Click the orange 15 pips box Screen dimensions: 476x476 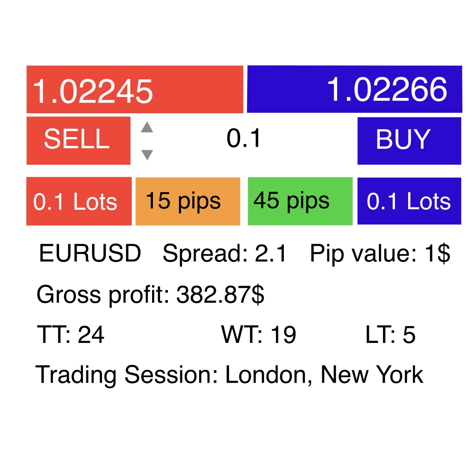click(188, 201)
